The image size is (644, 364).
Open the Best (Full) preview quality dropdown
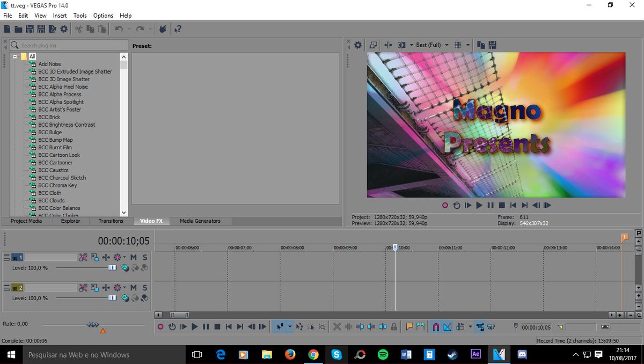click(x=433, y=45)
